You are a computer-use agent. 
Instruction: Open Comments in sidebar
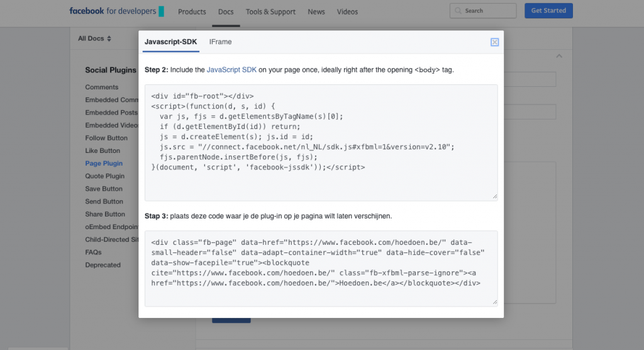[102, 87]
